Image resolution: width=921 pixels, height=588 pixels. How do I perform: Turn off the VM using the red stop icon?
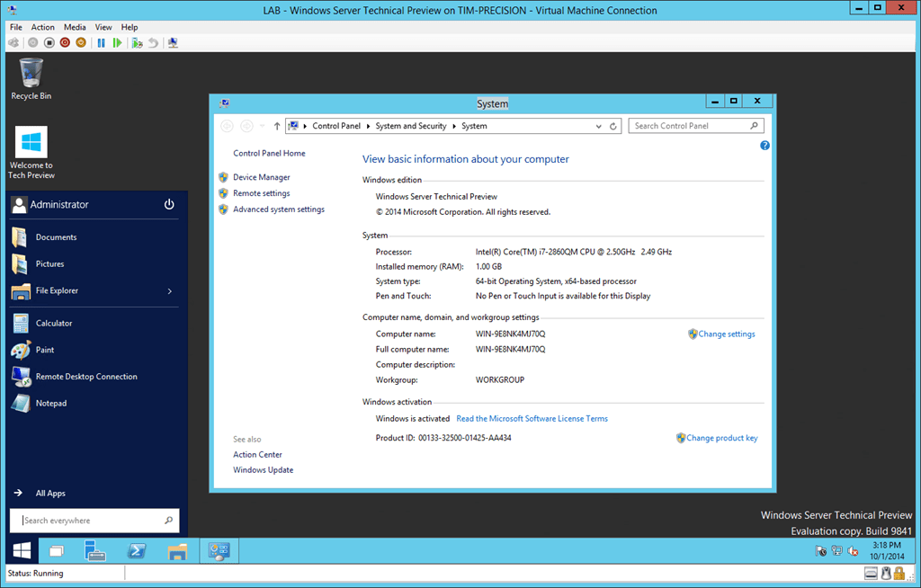click(x=64, y=42)
